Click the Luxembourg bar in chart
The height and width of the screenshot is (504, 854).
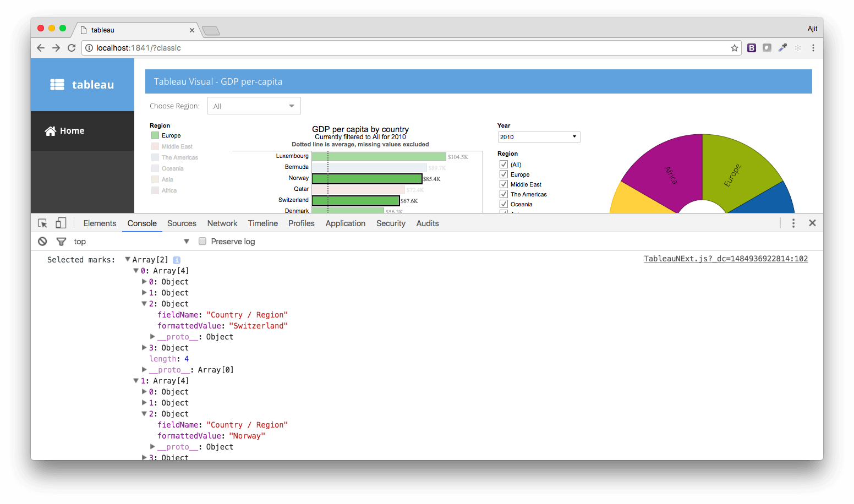379,157
